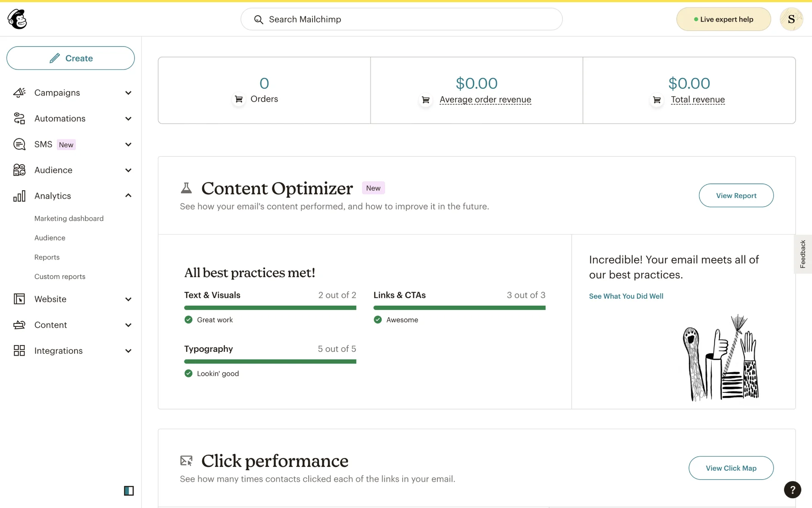Click the Automations flow icon

click(19, 119)
